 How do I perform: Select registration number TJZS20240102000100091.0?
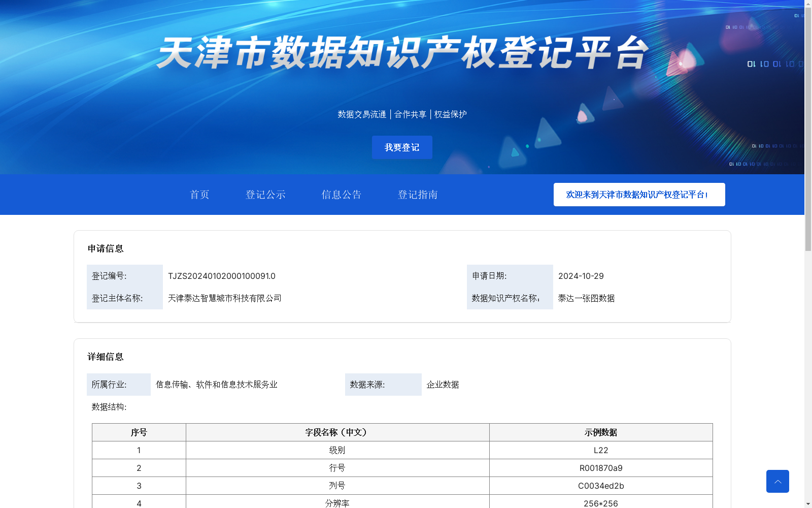222,276
